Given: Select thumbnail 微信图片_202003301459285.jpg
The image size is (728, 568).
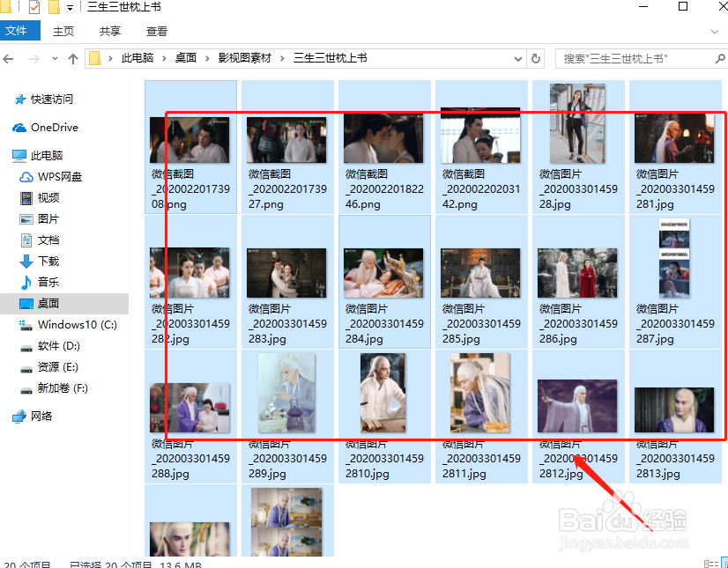Looking at the screenshot, I should [480, 273].
